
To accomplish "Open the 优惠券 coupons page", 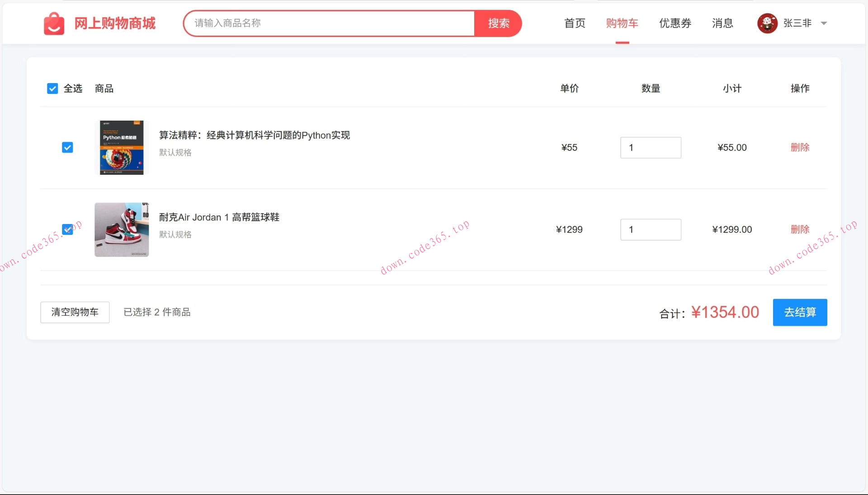I will tap(675, 23).
